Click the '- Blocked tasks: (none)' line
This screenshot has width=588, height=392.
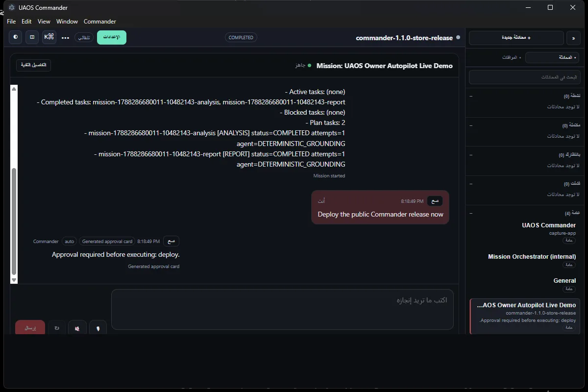tap(313, 112)
